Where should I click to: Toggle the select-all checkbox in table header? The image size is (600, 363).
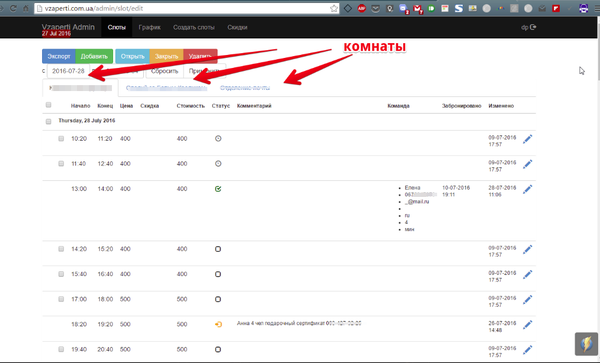49,105
